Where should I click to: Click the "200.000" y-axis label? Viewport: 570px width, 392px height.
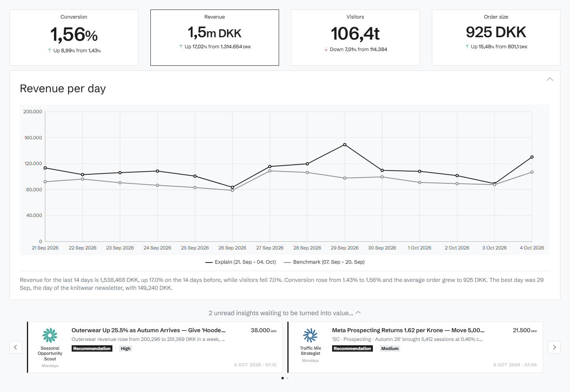(x=32, y=112)
